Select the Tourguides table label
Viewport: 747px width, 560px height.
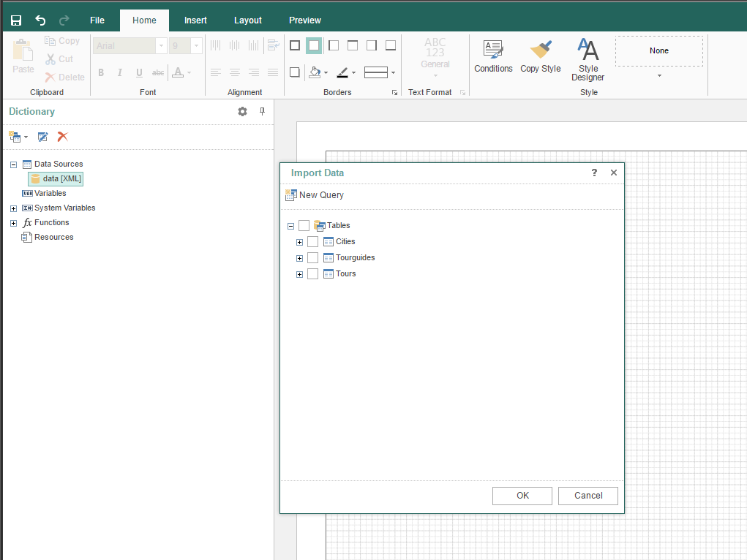[x=356, y=257]
